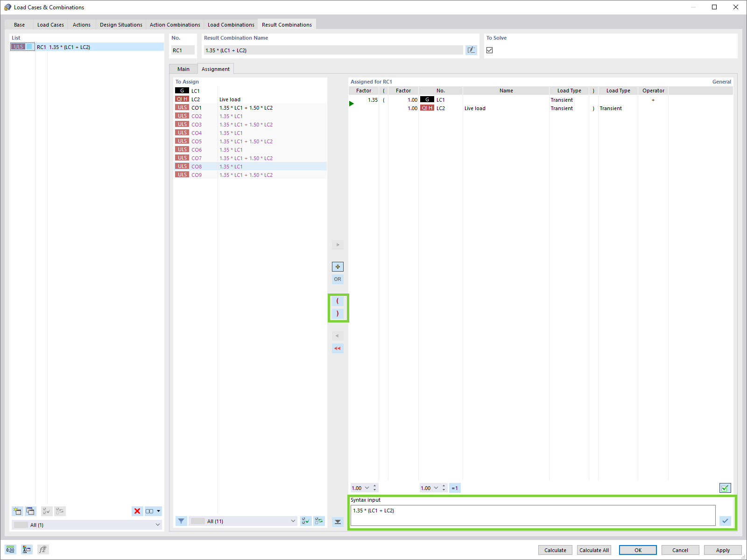This screenshot has height=560, width=747.
Task: Open the list view mode dropdown arrow
Action: click(x=158, y=511)
